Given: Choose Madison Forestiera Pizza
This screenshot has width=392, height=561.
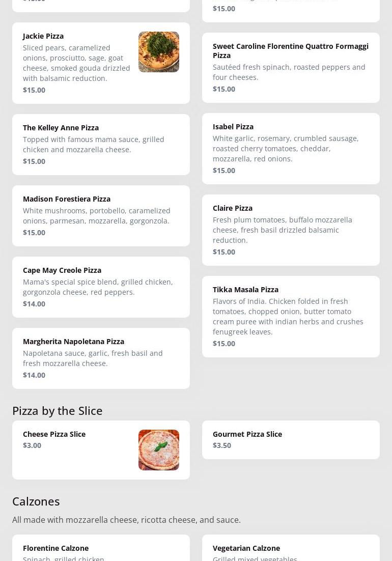Looking at the screenshot, I should (67, 199).
